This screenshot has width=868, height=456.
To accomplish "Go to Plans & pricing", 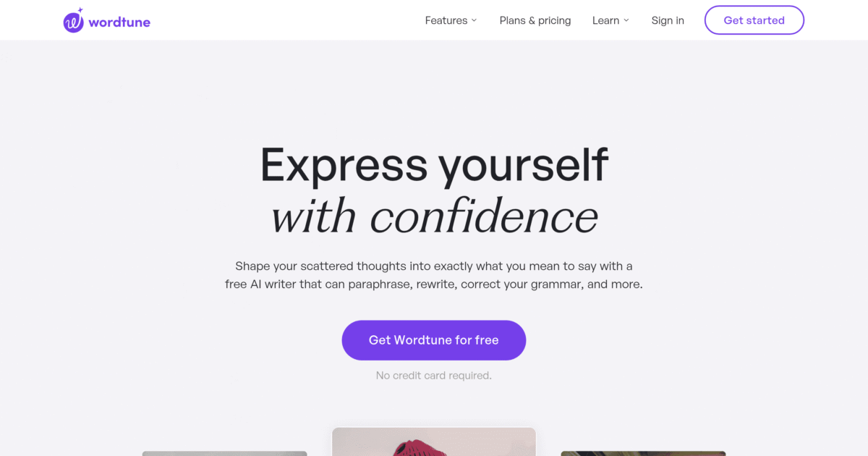I will [x=535, y=20].
